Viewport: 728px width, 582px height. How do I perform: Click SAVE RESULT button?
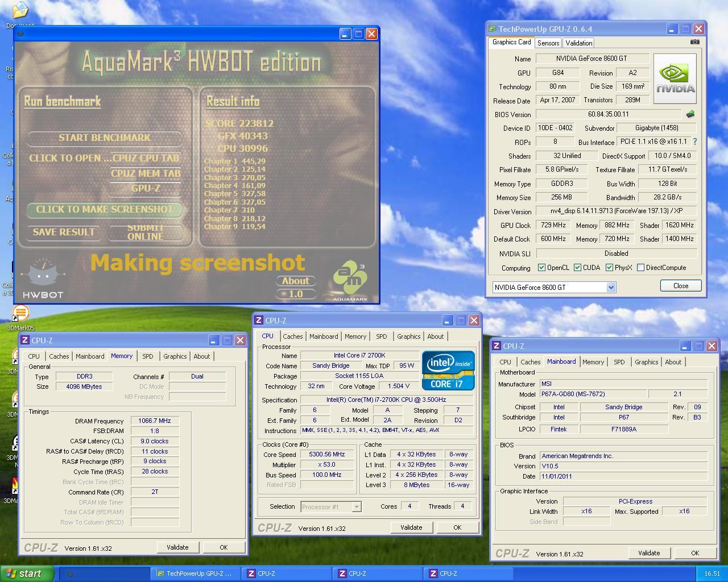[x=64, y=232]
